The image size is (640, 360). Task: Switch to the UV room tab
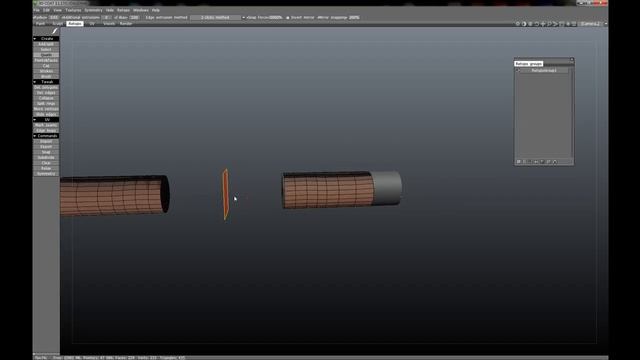92,24
